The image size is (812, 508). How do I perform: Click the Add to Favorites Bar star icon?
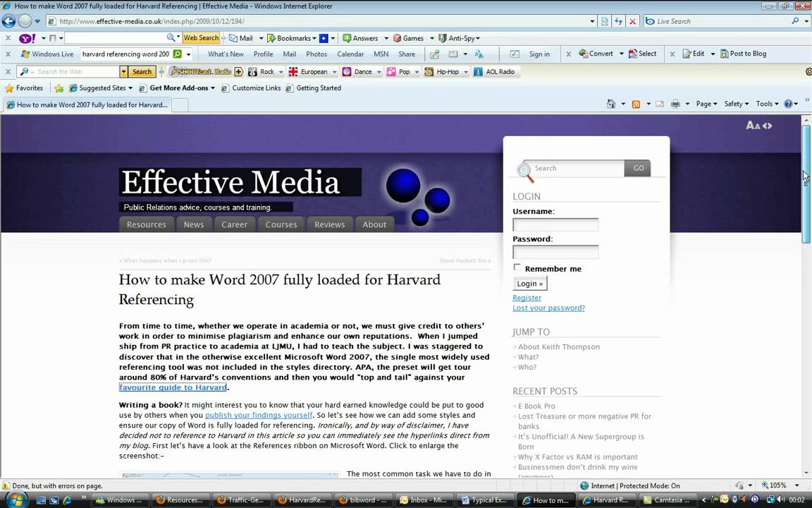coord(59,88)
